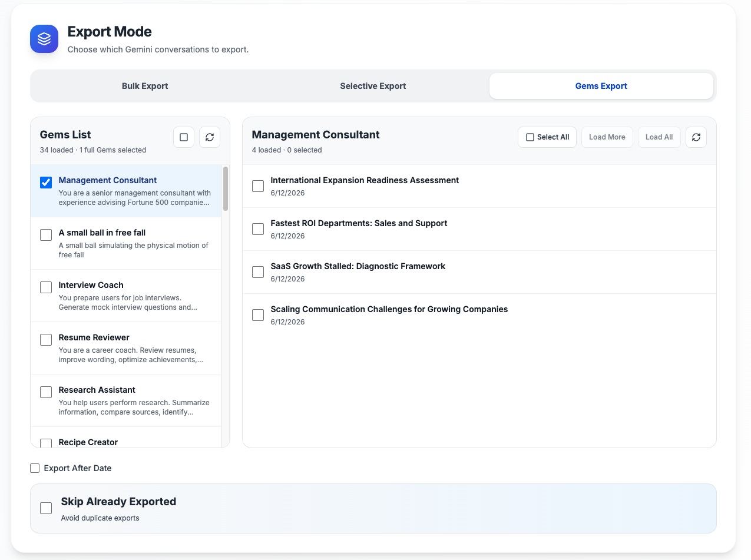Viewport: 751px width, 560px height.
Task: Open the Gems Export tab
Action: (601, 86)
